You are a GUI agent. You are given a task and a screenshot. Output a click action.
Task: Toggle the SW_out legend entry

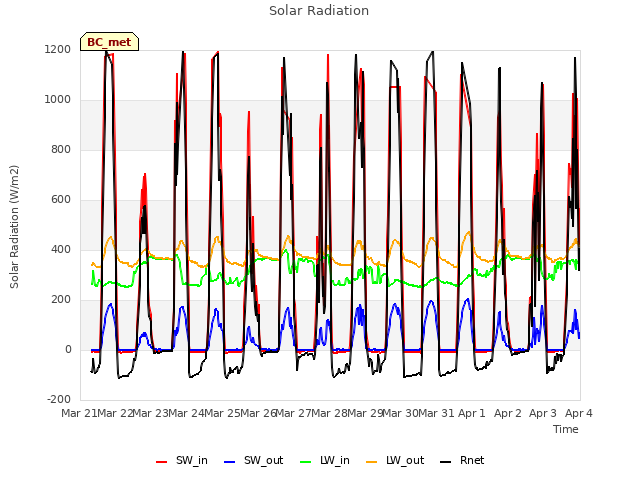click(x=253, y=460)
